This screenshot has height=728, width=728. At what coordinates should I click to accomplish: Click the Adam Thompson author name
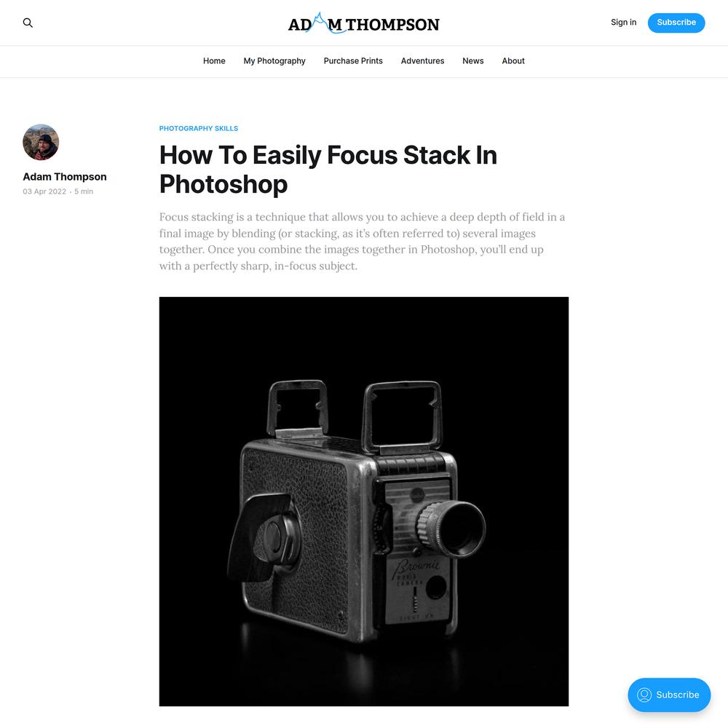coord(65,177)
